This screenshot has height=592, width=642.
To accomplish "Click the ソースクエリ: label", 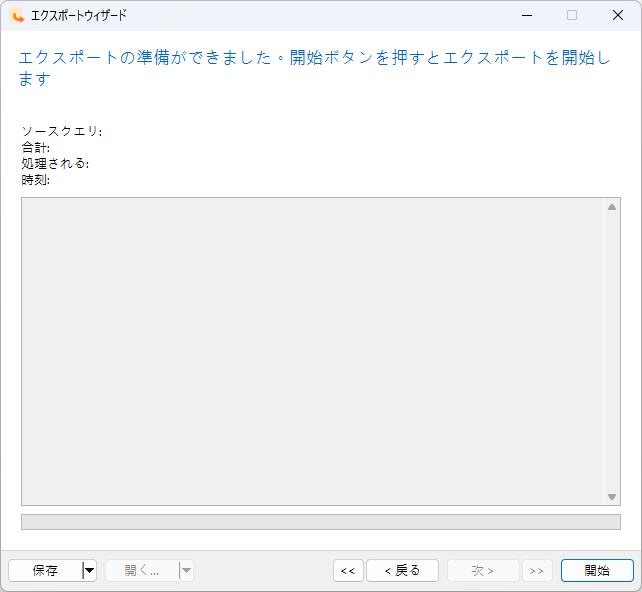I will click(x=62, y=131).
